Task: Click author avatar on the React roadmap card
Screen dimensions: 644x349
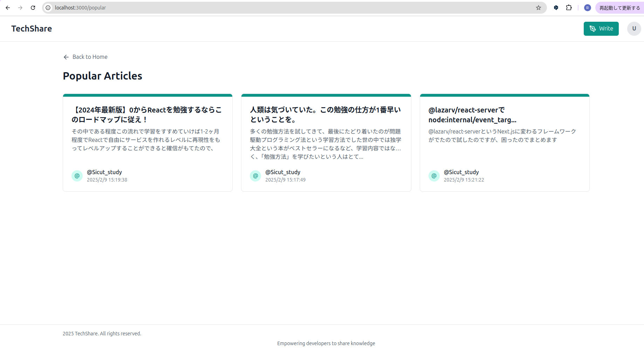Action: pos(77,176)
